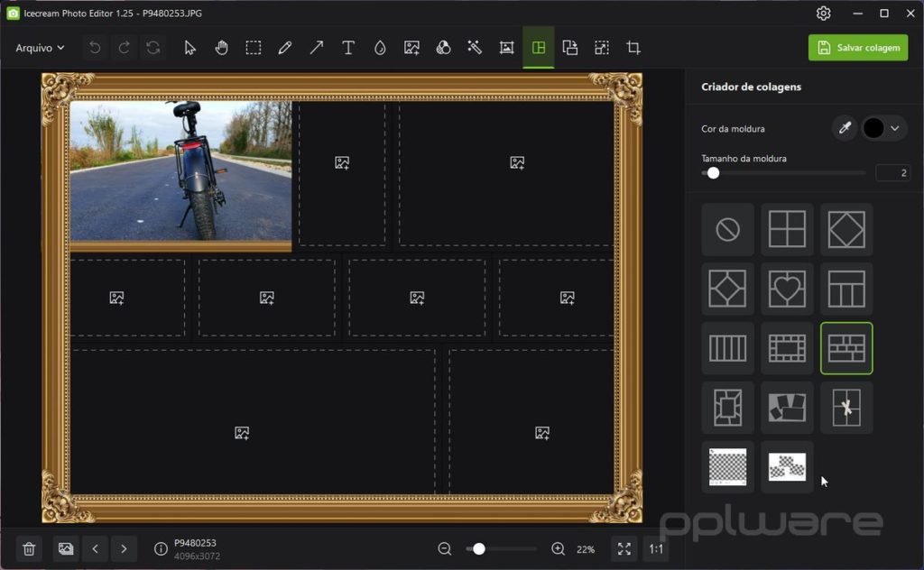Open the settings gear
This screenshot has height=570, width=924.
[823, 13]
